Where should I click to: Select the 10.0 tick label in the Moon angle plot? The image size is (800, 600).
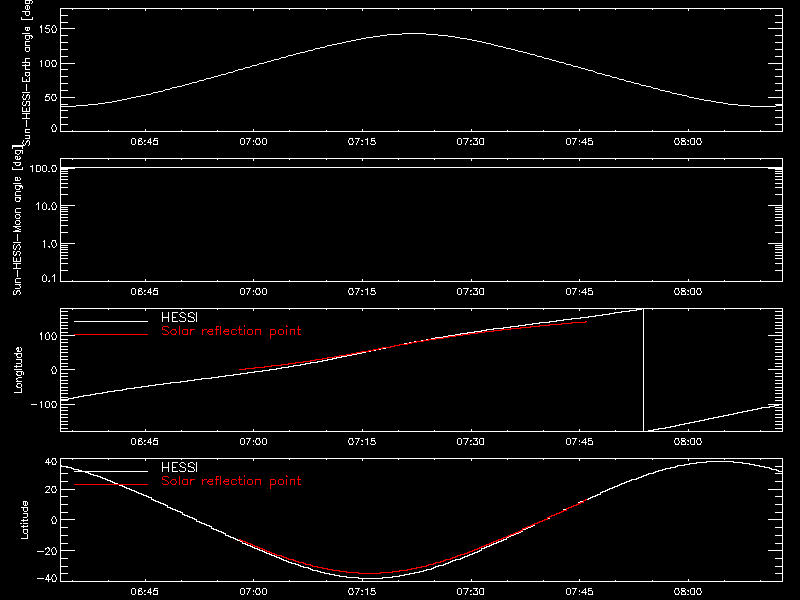tap(46, 206)
